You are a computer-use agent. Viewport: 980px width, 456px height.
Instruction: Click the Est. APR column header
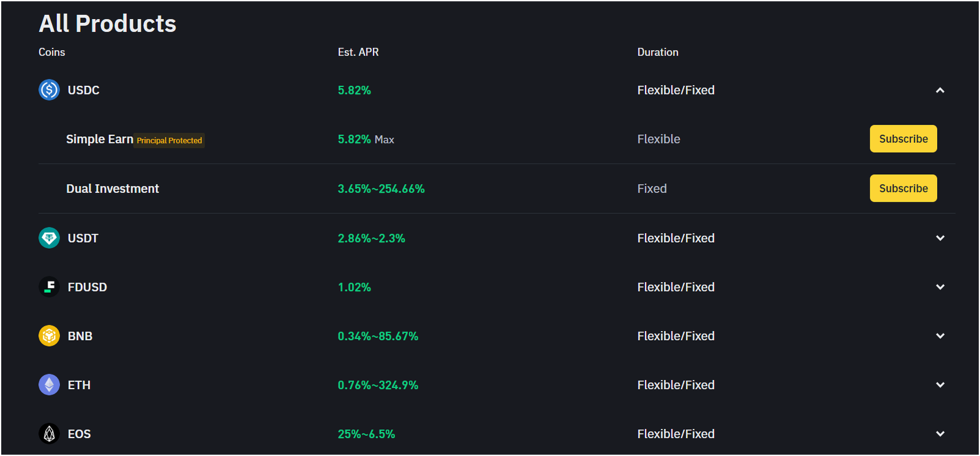click(358, 52)
